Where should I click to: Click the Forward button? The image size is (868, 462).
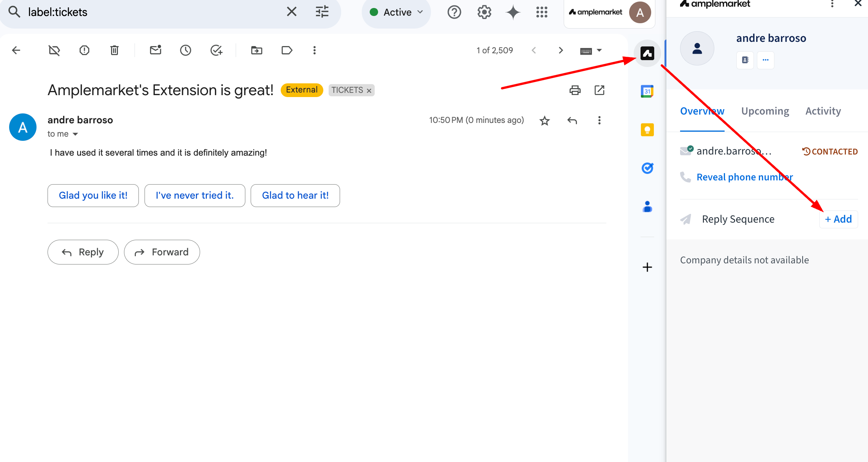(x=162, y=252)
